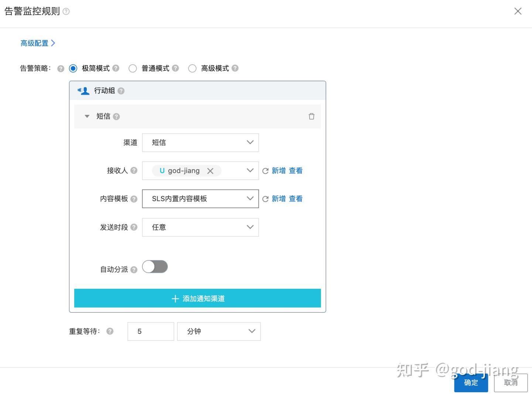Click the 行动组 people icon

[x=83, y=91]
